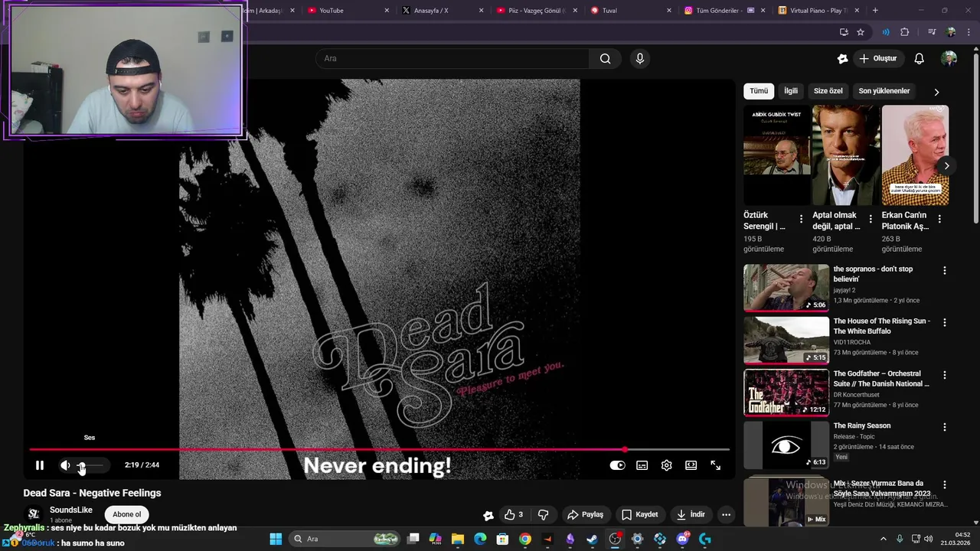
Task: Open The House of The Rising Sun title
Action: [882, 326]
